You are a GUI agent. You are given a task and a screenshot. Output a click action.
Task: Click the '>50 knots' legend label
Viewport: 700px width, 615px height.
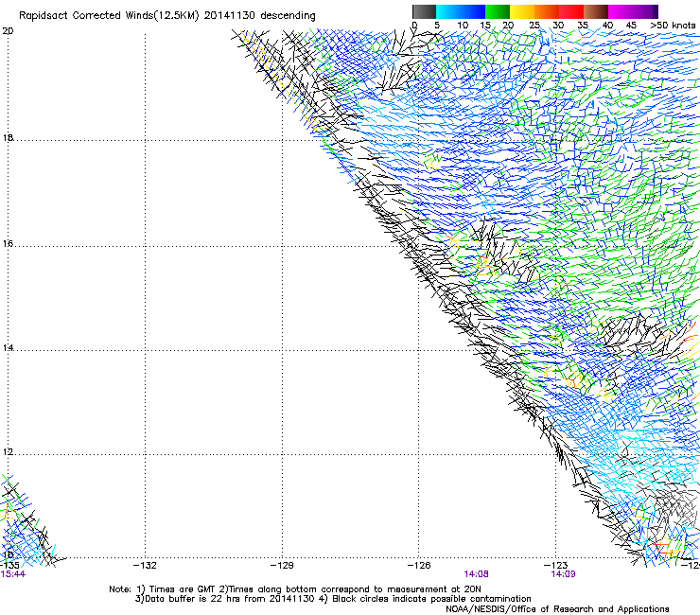673,26
